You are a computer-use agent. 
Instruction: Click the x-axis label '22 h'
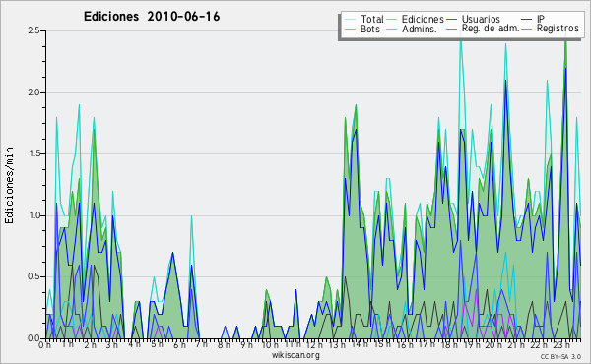pyautogui.click(x=538, y=345)
